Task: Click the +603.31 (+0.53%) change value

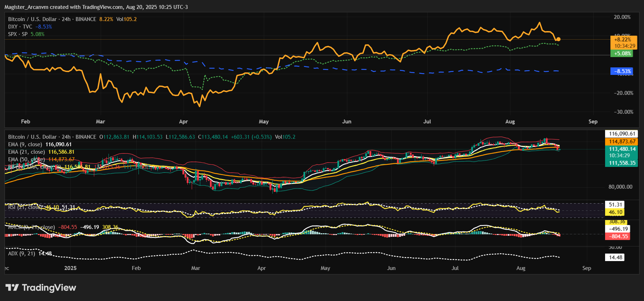Action: point(251,137)
